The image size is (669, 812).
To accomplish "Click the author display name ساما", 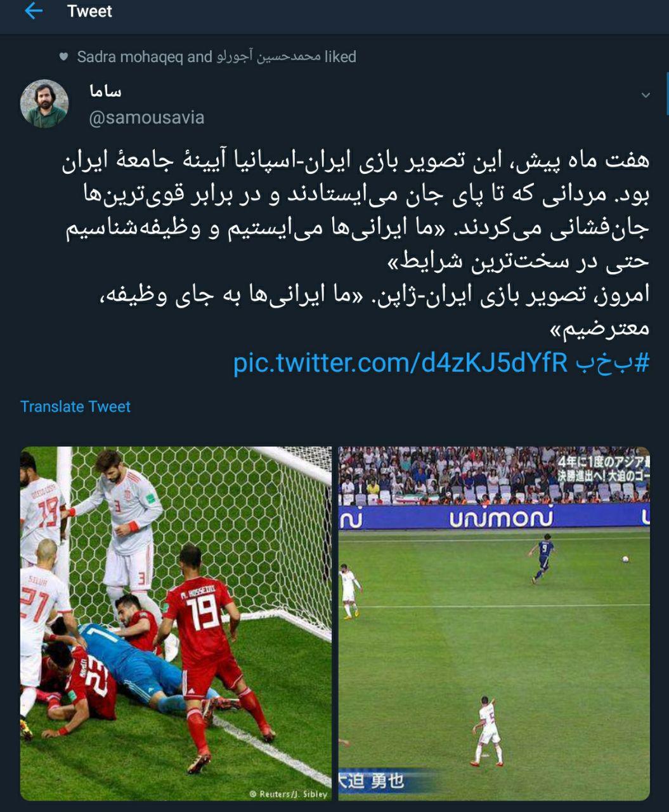I will click(105, 92).
